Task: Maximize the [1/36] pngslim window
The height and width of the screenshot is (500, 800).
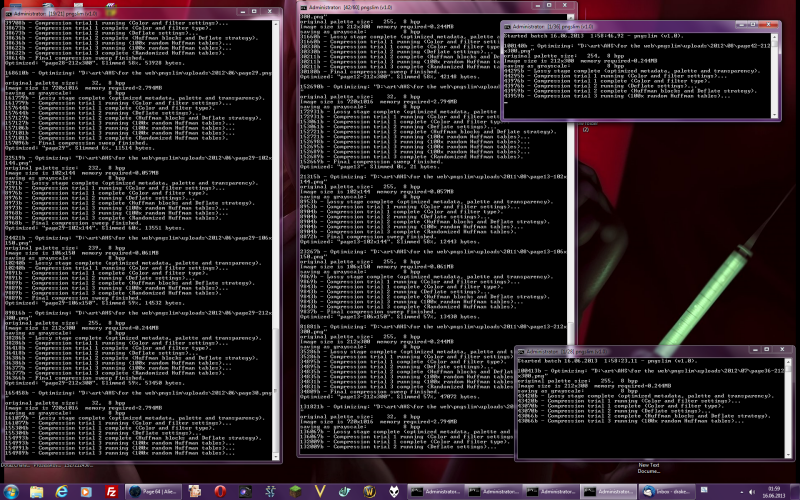Action: click(753, 24)
